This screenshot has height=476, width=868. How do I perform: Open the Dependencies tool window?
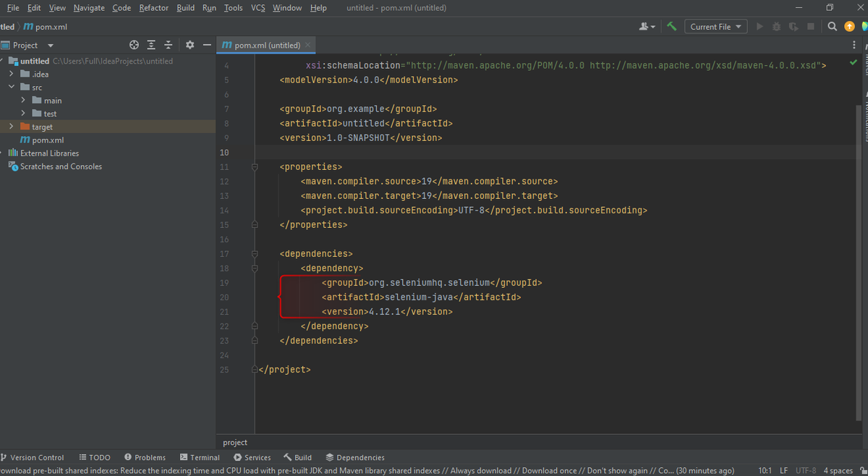click(x=355, y=457)
